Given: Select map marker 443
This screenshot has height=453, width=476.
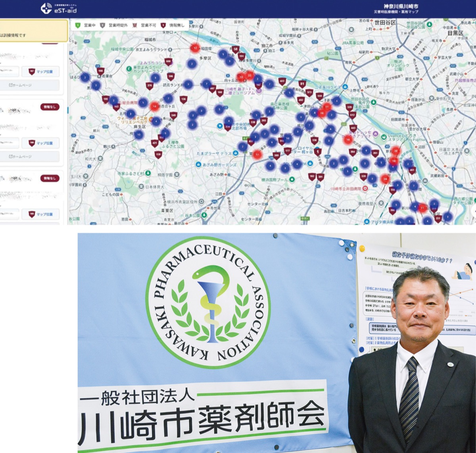Looking at the screenshot, I should pos(354,128).
